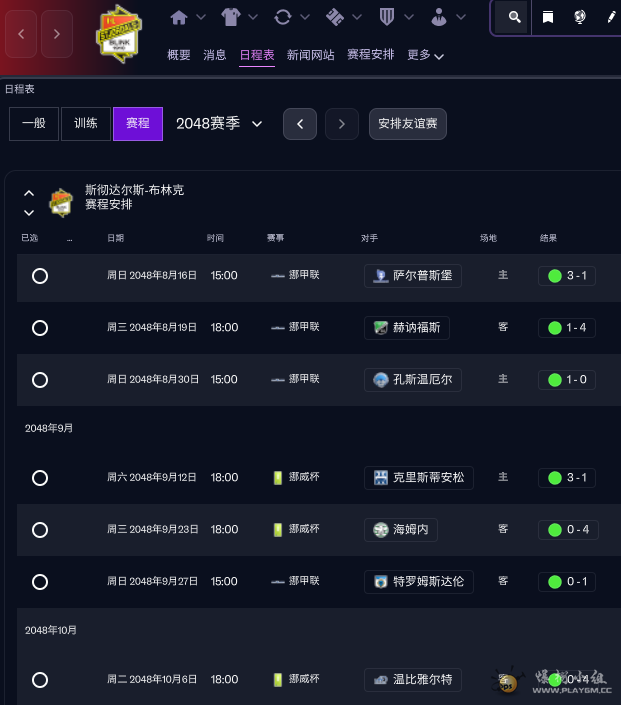Switch to the 日程表 tab
The width and height of the screenshot is (621, 705).
coord(257,55)
